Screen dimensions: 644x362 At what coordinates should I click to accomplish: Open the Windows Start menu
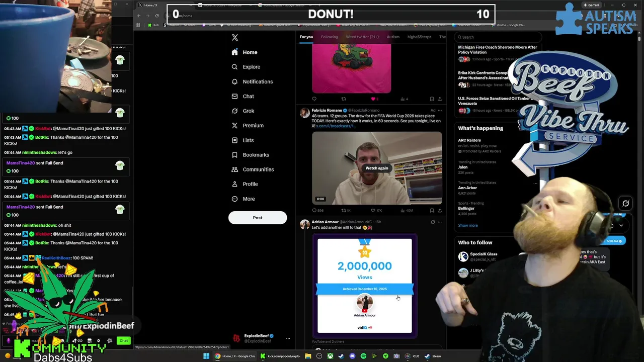point(206,356)
